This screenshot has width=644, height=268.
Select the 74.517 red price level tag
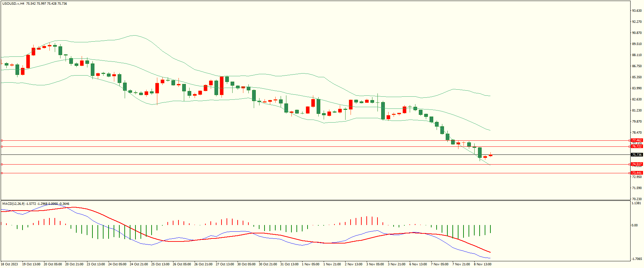click(637, 164)
